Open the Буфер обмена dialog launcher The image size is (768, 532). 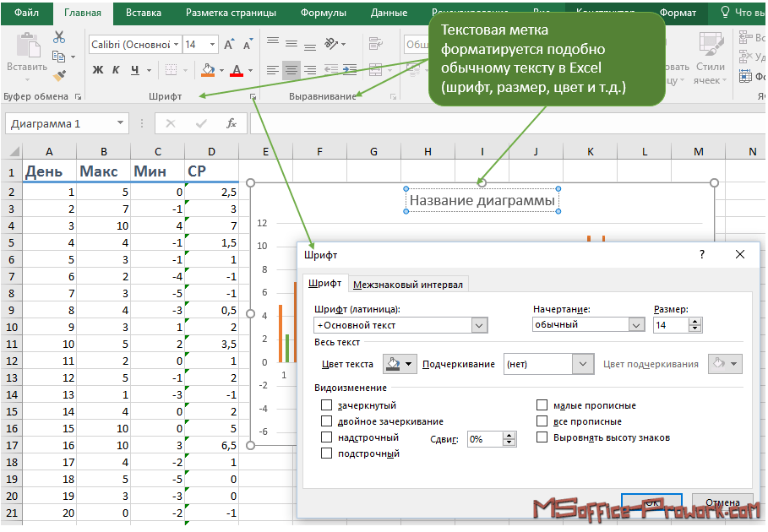pos(78,97)
